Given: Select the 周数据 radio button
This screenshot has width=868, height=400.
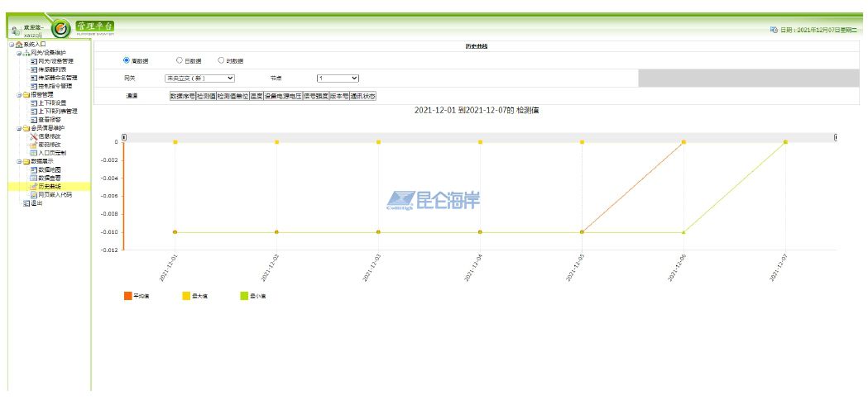Looking at the screenshot, I should [x=127, y=60].
